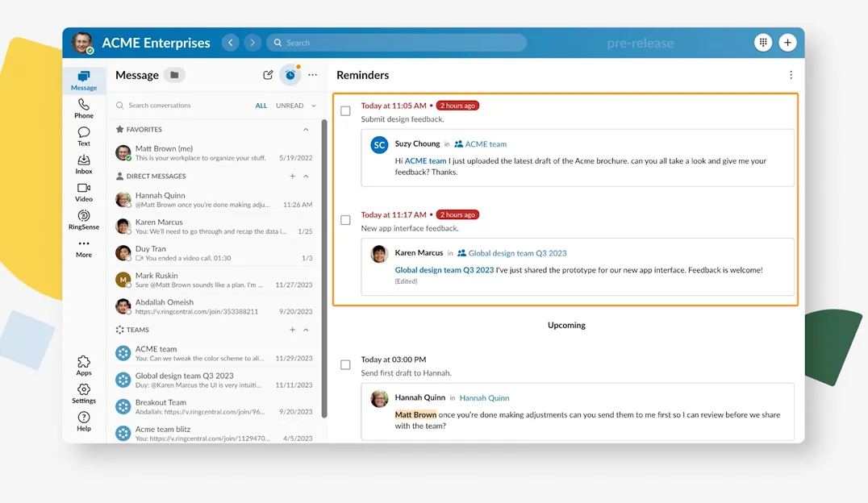Image resolution: width=868 pixels, height=503 pixels.
Task: Open the Video section icon
Action: click(84, 192)
